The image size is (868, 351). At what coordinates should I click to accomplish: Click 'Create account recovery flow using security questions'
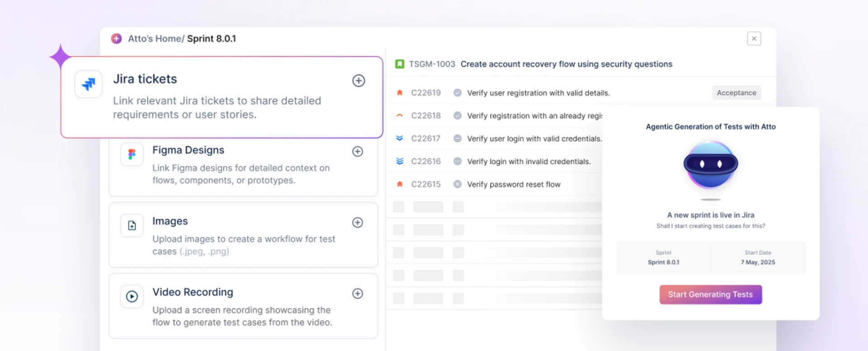566,64
